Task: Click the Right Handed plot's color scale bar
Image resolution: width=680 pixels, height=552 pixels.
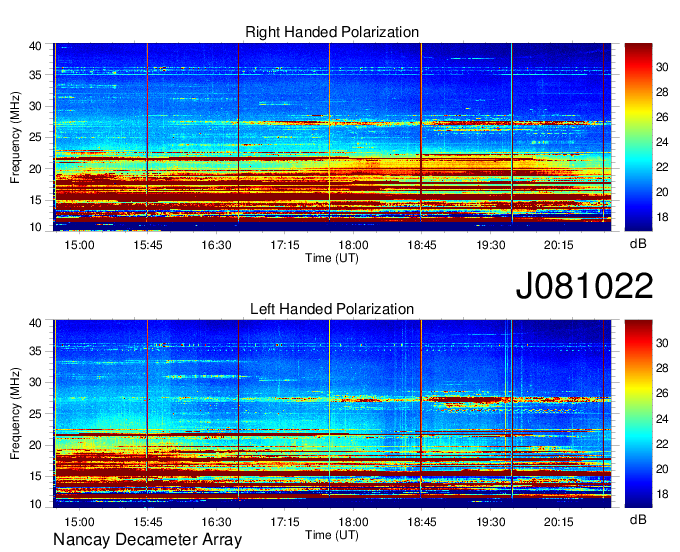Action: tap(638, 137)
